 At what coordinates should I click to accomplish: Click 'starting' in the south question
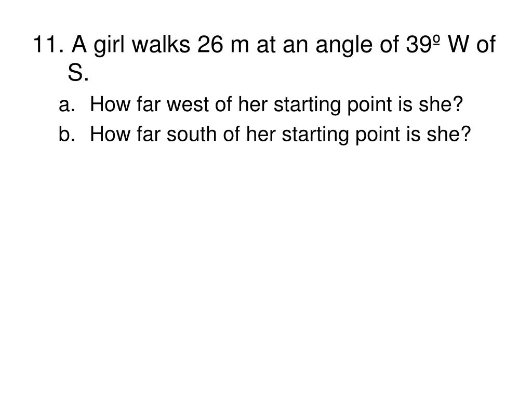315,135
